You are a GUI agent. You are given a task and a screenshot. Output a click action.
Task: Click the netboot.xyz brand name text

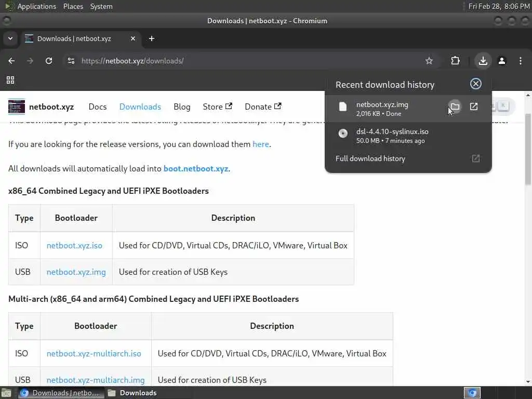pos(51,107)
